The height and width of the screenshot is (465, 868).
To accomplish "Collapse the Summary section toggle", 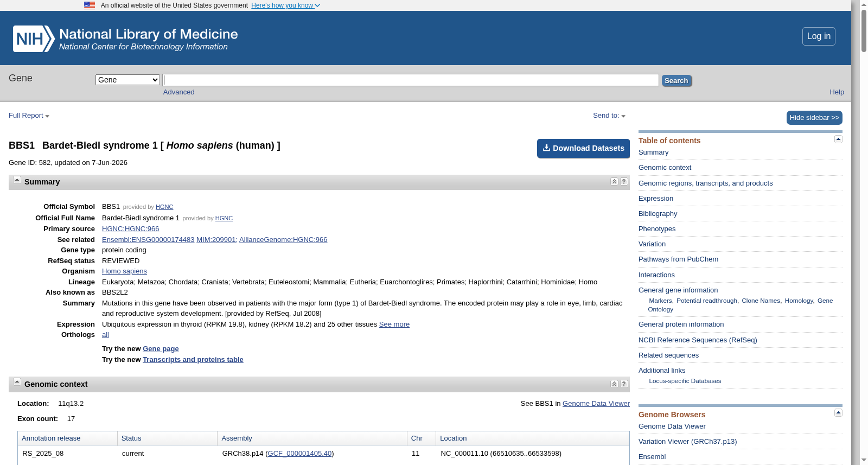I will [17, 180].
